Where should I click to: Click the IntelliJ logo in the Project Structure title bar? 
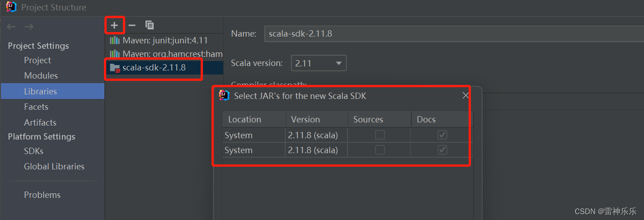[11, 7]
